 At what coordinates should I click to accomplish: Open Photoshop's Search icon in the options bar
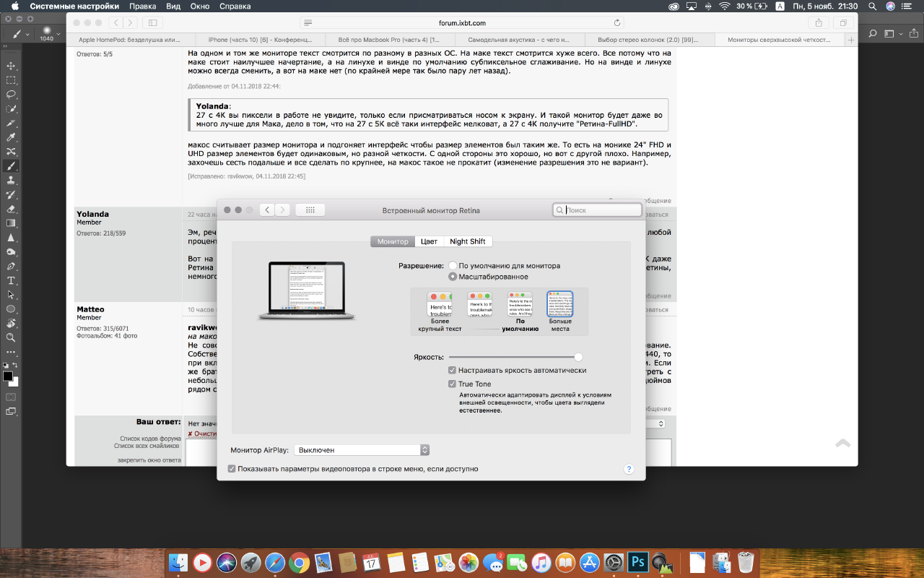(872, 34)
